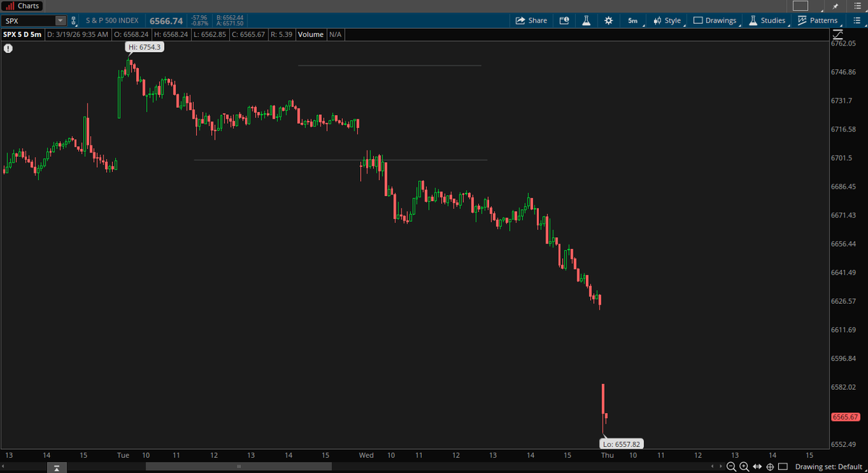Click the pin window icon

[835, 6]
